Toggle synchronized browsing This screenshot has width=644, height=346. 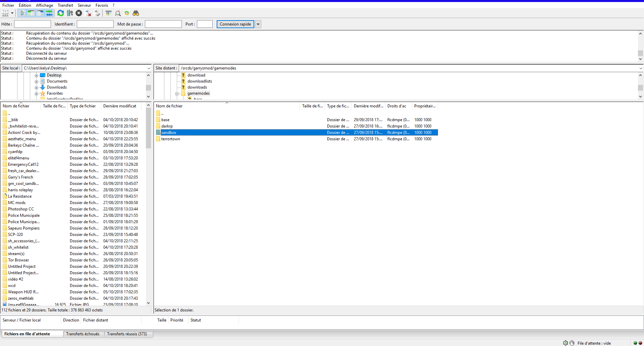pos(127,13)
